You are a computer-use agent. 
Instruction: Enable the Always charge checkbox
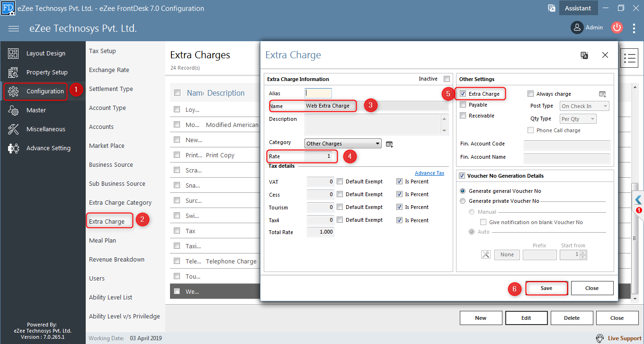[531, 94]
